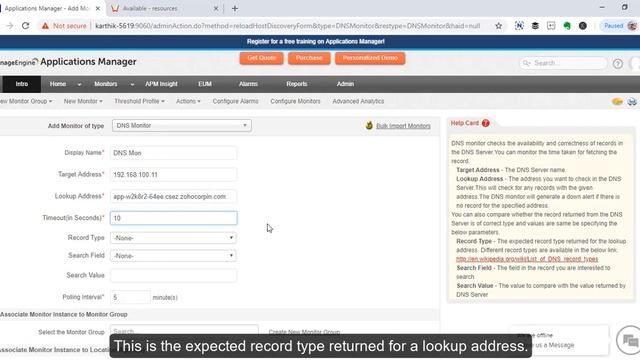
Task: Click the Applications Manager logo
Action: pos(68,62)
